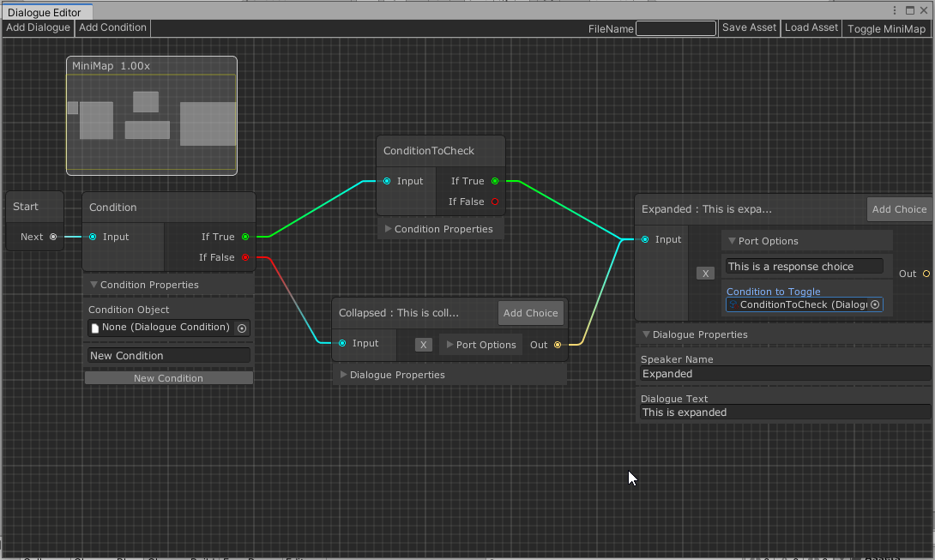Click the Save Asset button

pos(749,27)
